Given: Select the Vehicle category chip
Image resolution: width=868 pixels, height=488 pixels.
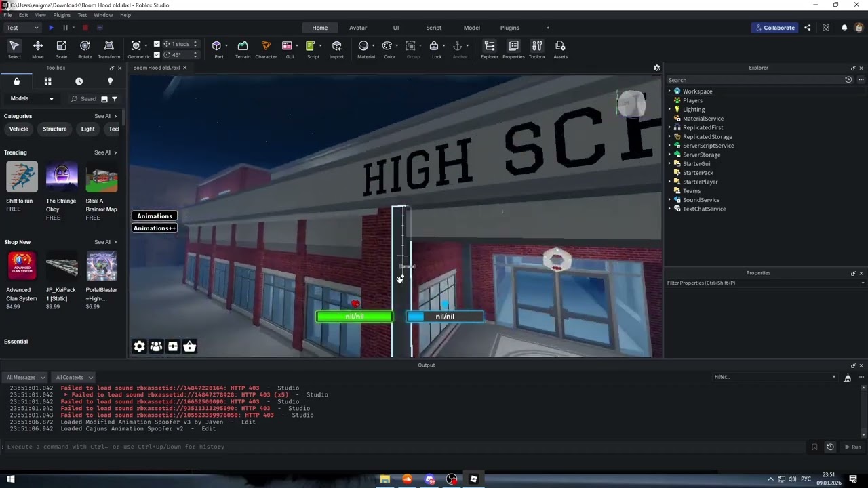Looking at the screenshot, I should [19, 129].
